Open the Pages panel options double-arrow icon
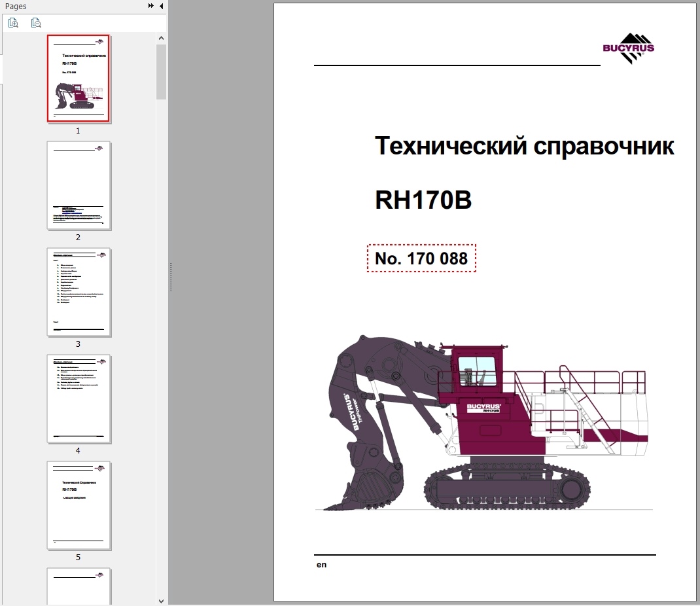Image resolution: width=700 pixels, height=606 pixels. 149,6
